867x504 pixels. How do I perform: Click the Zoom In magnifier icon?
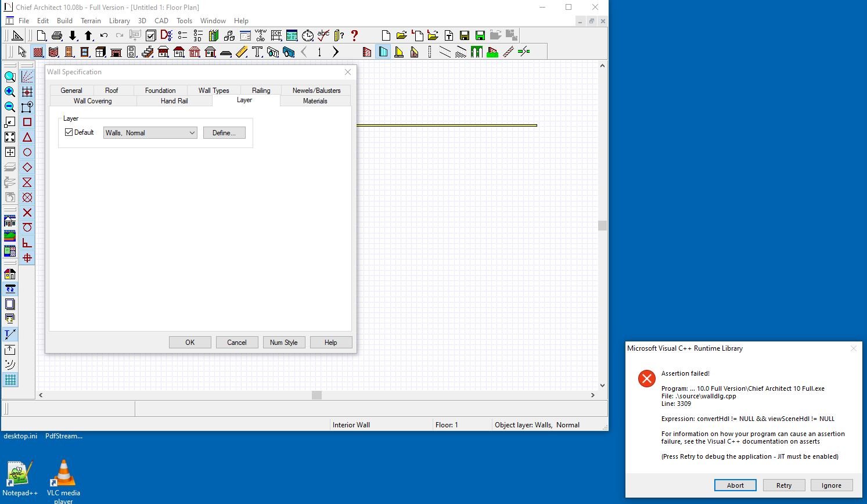10,92
